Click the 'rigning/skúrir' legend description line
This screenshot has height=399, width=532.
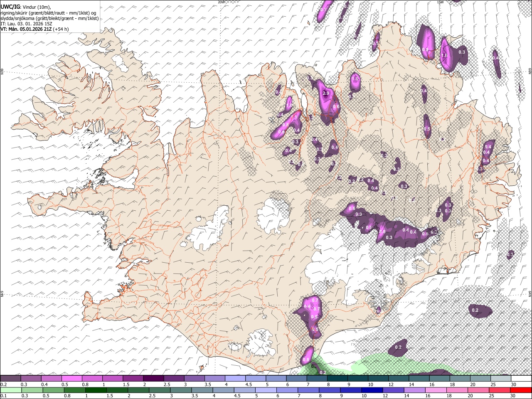pos(48,13)
